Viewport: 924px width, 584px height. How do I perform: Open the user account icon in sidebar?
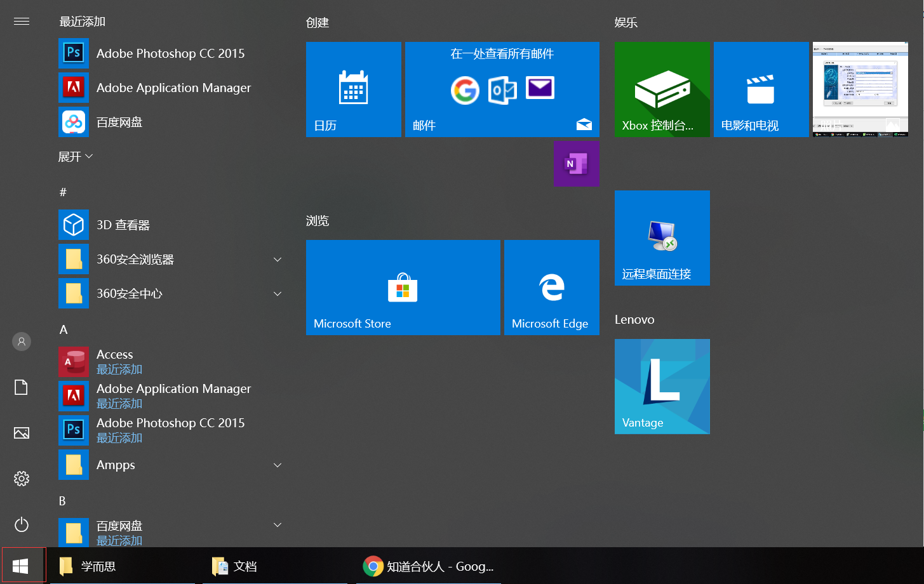tap(22, 342)
